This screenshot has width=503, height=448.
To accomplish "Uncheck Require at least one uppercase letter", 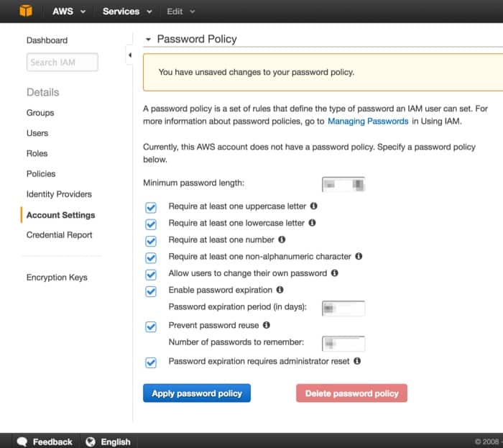I will pos(151,208).
